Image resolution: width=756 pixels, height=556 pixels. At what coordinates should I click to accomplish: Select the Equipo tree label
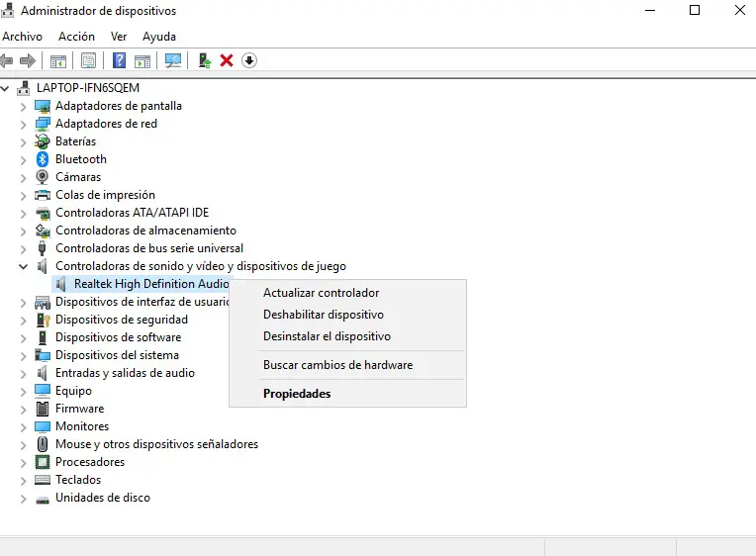pos(73,391)
